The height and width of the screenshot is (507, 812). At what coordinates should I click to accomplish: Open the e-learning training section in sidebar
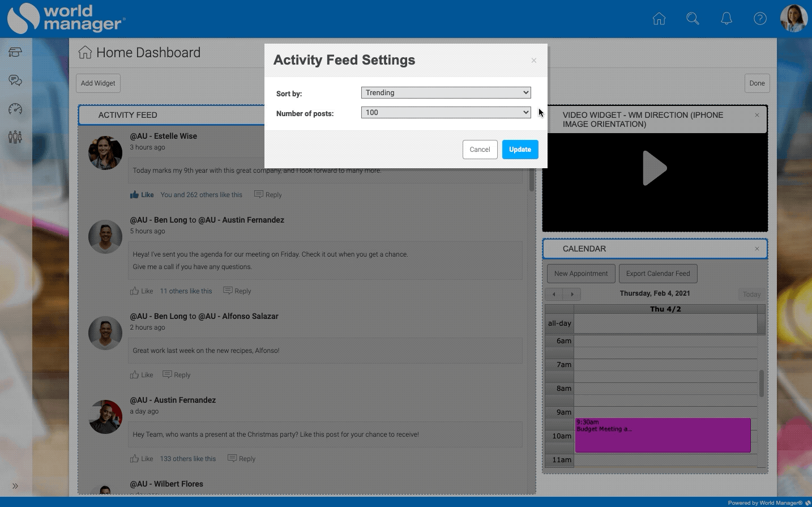(x=15, y=52)
